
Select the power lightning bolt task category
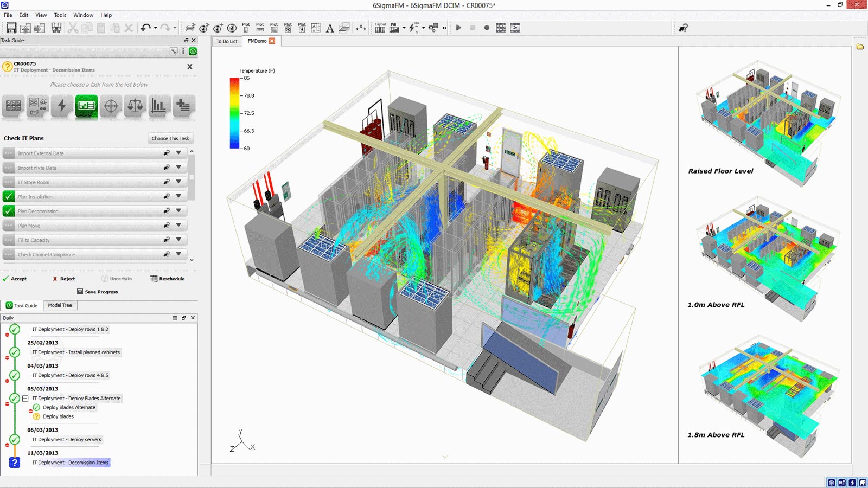(x=62, y=106)
